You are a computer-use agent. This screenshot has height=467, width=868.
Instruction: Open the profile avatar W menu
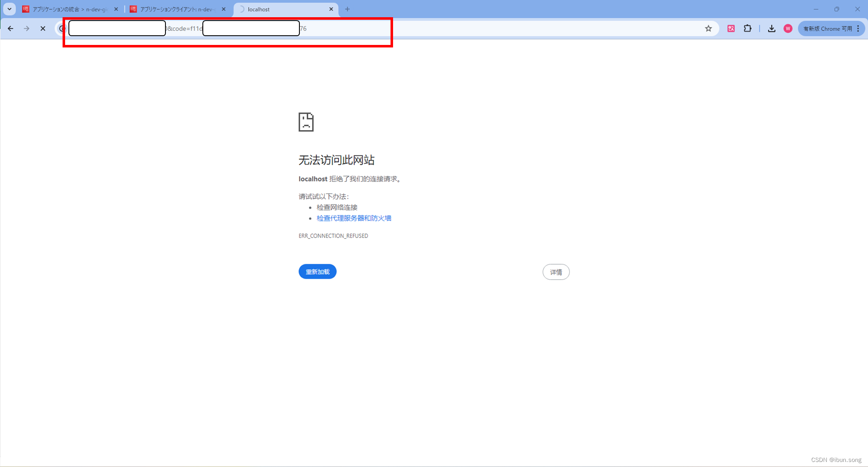788,29
